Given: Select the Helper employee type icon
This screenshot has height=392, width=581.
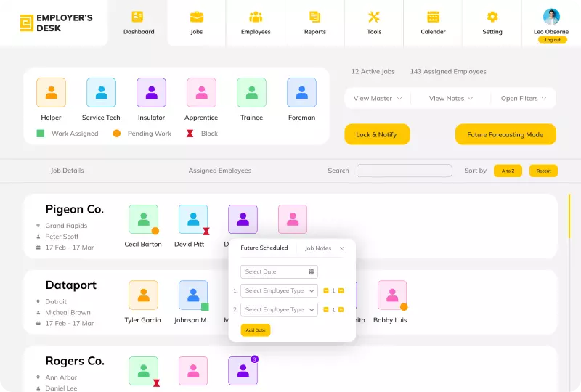Looking at the screenshot, I should [51, 93].
